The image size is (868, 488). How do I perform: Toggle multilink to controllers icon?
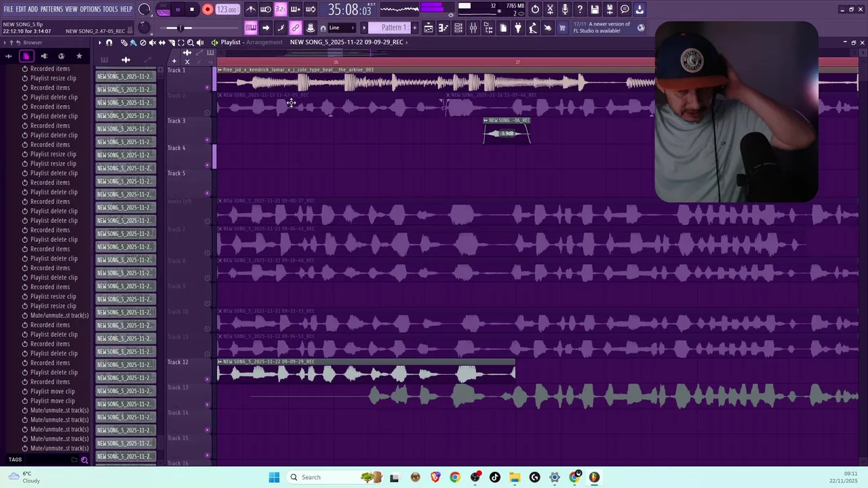(296, 28)
